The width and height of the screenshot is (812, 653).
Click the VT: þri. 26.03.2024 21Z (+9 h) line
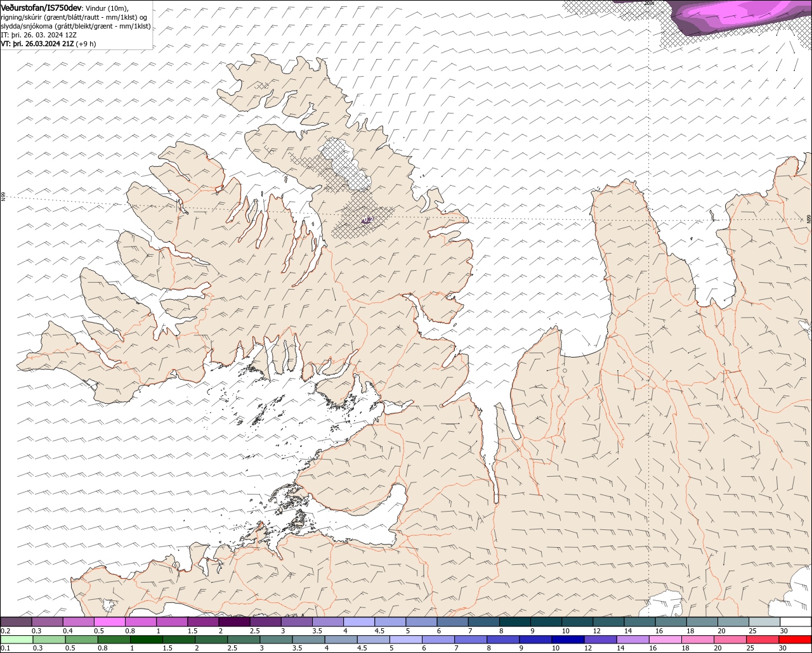pyautogui.click(x=49, y=44)
